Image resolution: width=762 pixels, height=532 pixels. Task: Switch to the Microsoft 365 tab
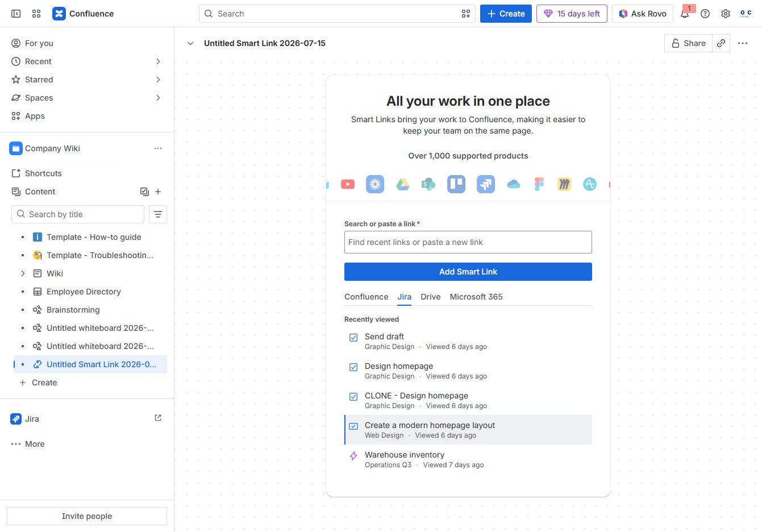[x=476, y=297]
